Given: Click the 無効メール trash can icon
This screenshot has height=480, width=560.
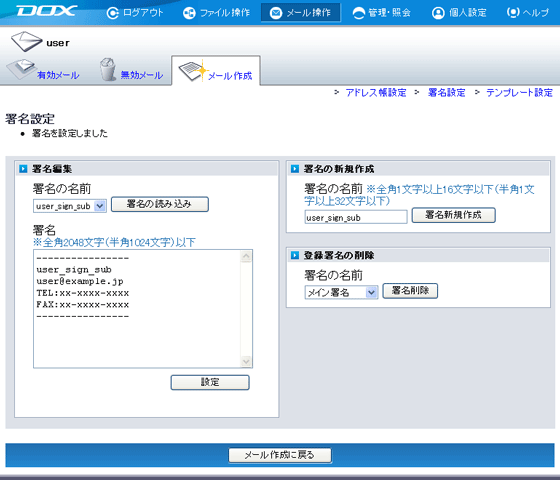Looking at the screenshot, I should click(108, 69).
